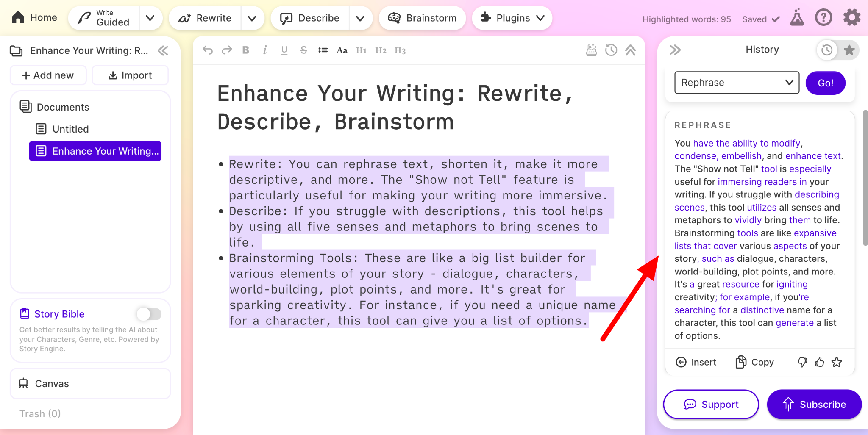Image resolution: width=868 pixels, height=435 pixels.
Task: Copy the rephrased text
Action: pos(755,362)
